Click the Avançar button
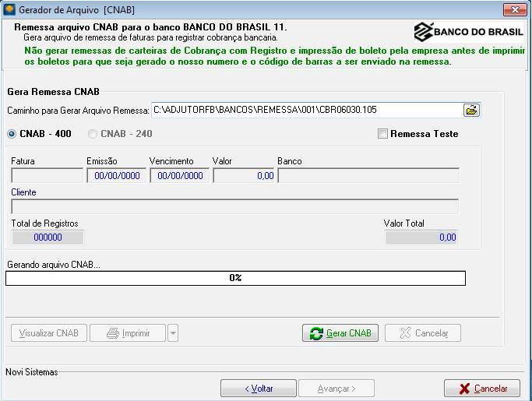The image size is (532, 401). click(336, 389)
